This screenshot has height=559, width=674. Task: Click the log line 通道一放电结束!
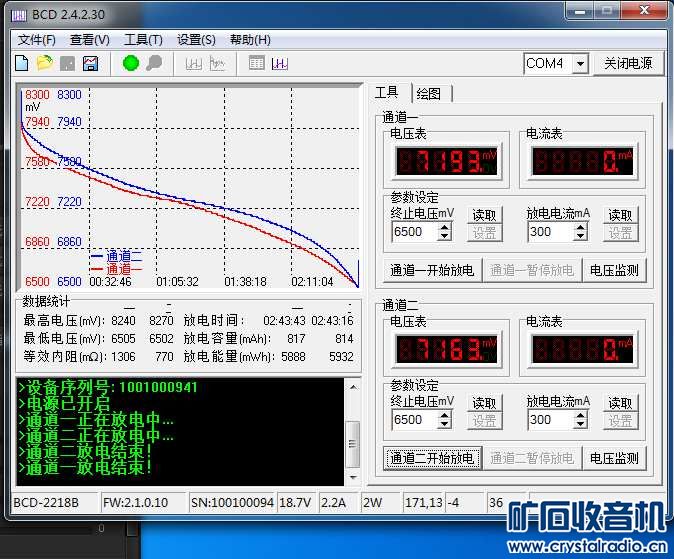[x=85, y=467]
